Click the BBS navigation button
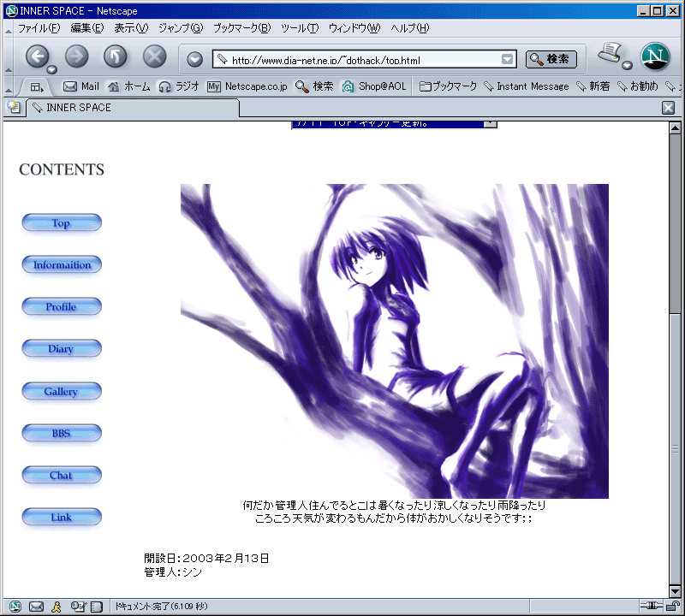 [x=62, y=433]
